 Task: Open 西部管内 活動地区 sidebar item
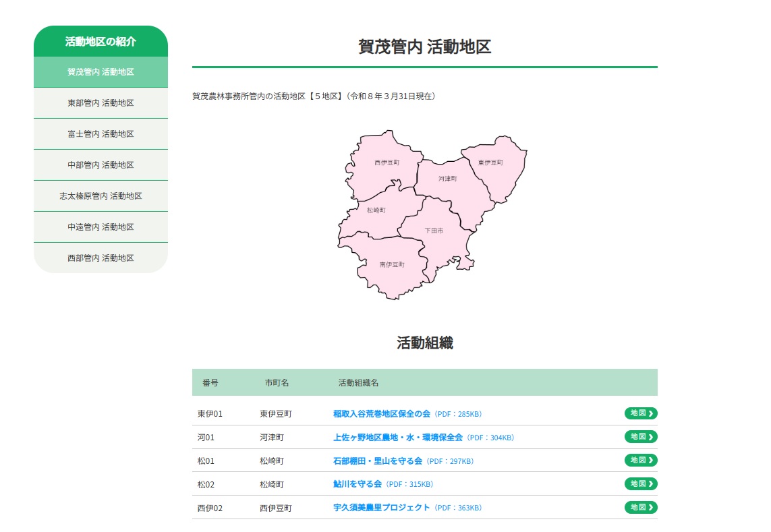point(101,258)
